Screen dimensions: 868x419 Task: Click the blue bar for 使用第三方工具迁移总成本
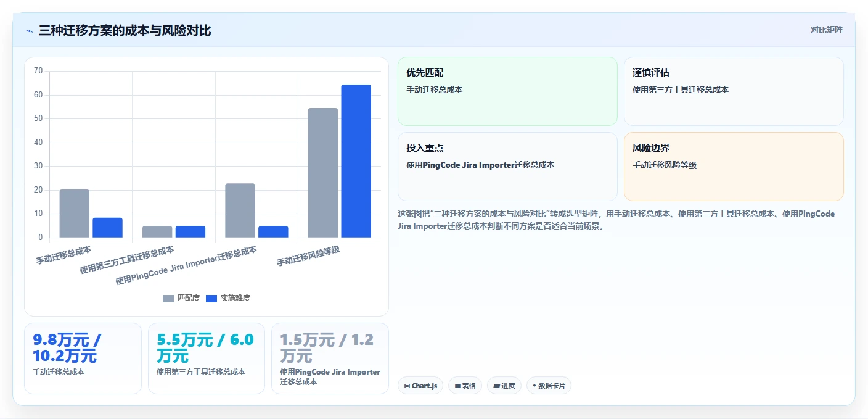190,232
